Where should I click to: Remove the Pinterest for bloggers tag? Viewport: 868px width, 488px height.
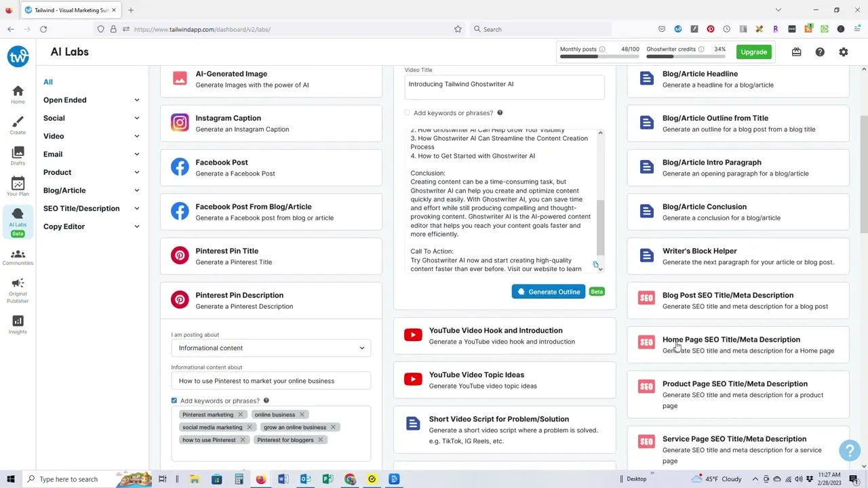click(x=320, y=440)
